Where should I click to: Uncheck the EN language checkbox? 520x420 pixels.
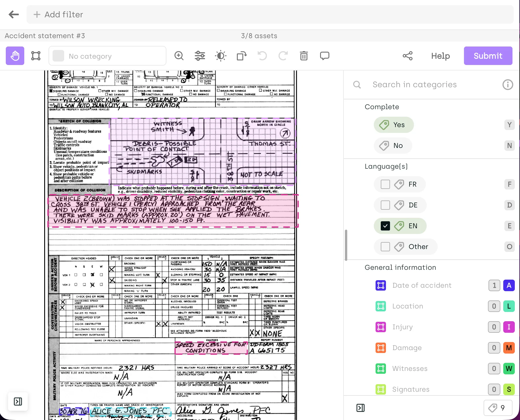click(x=385, y=226)
